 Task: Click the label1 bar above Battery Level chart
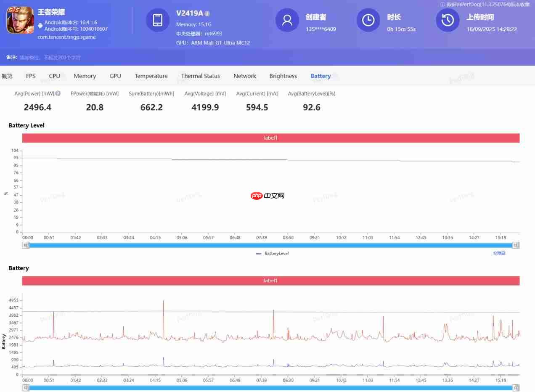271,138
